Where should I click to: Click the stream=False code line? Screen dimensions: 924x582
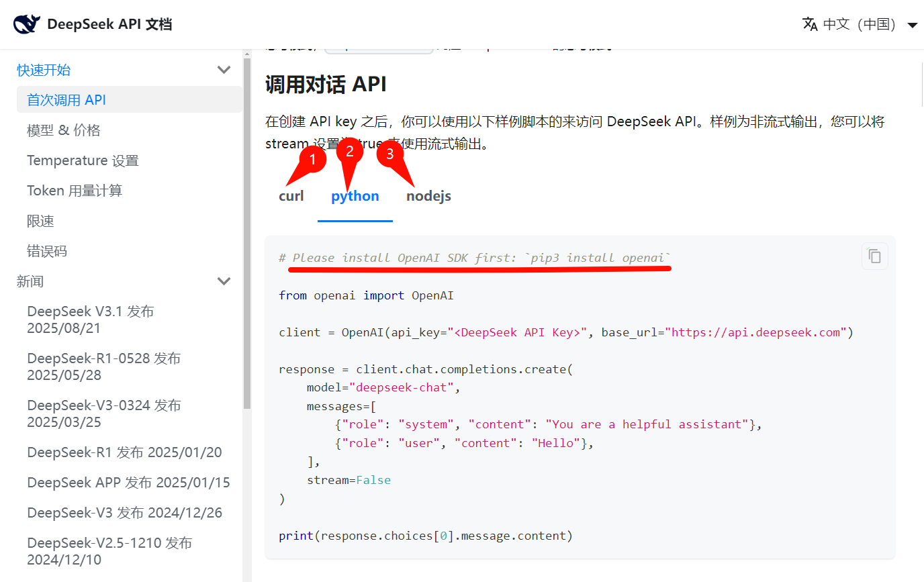point(349,480)
